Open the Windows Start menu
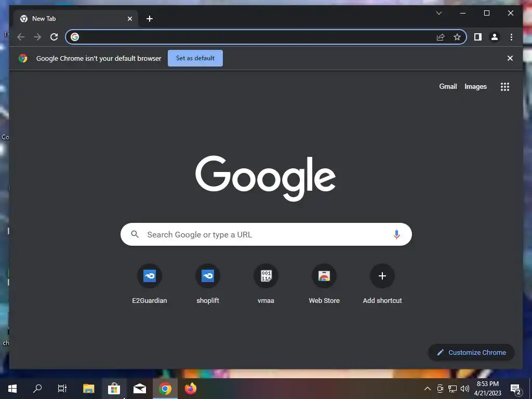 [x=12, y=389]
